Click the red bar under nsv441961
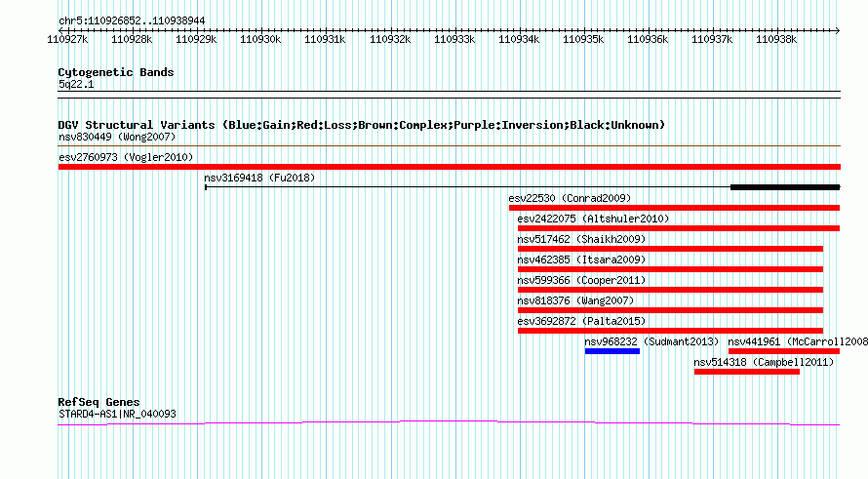The width and height of the screenshot is (868, 479). pyautogui.click(x=784, y=351)
